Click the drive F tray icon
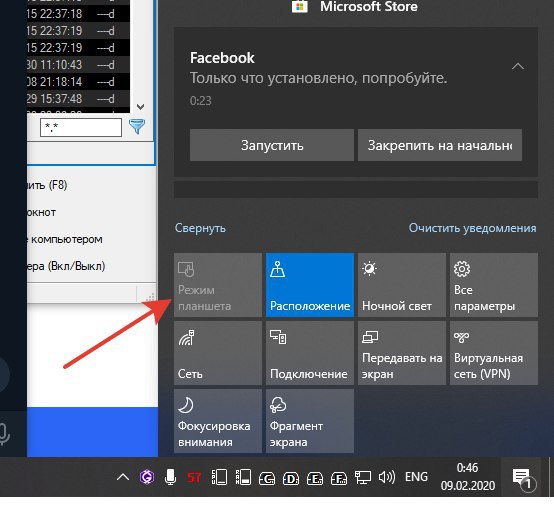 339,478
